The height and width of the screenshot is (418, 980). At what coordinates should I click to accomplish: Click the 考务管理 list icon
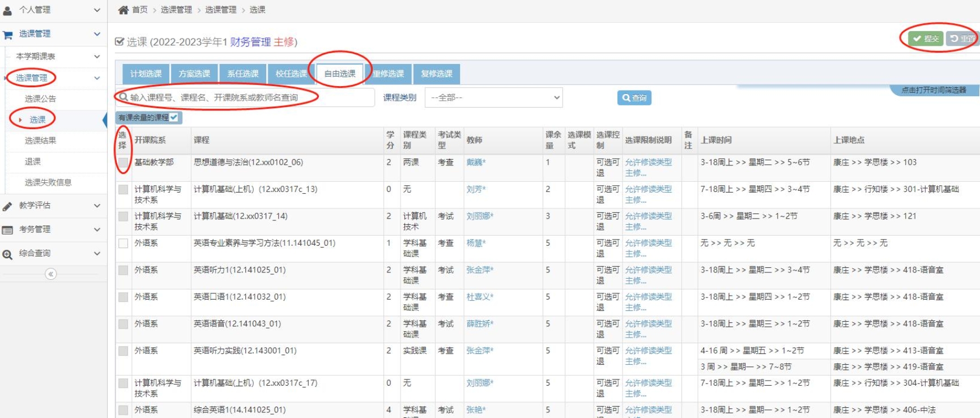point(8,230)
